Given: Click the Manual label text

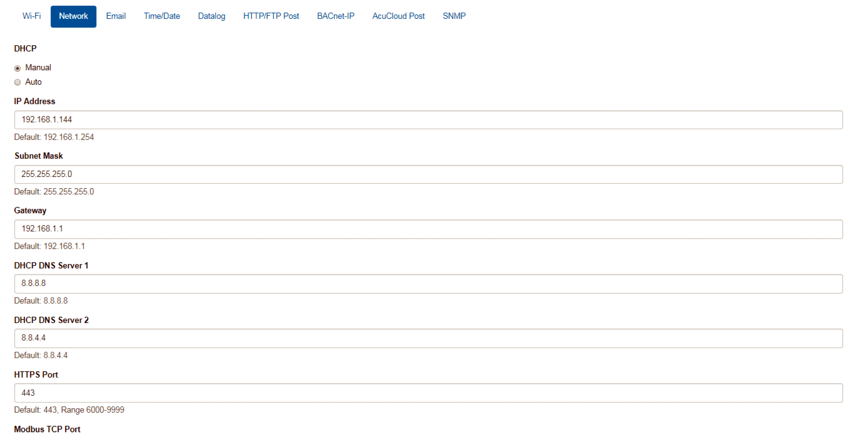Looking at the screenshot, I should 38,68.
